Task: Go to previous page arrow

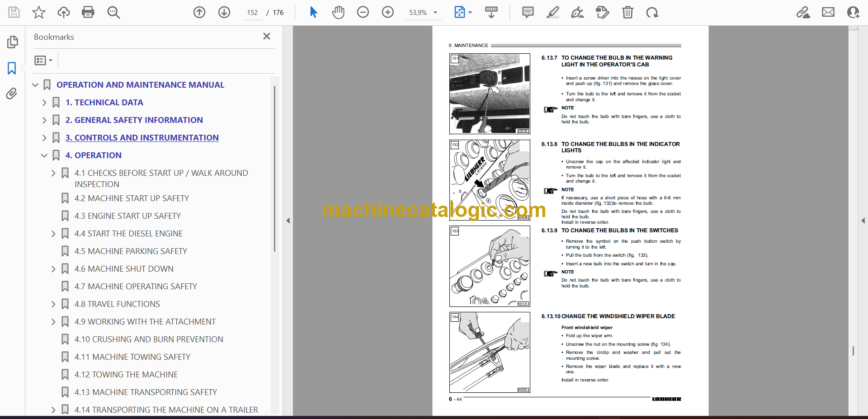Action: point(199,12)
